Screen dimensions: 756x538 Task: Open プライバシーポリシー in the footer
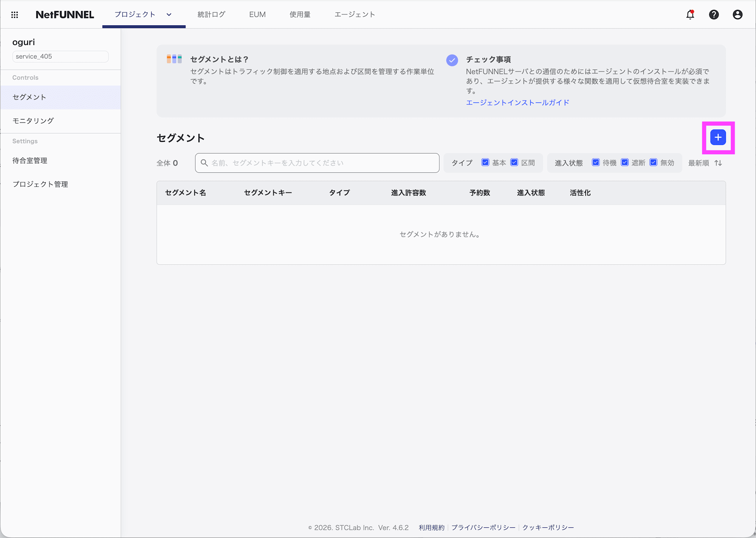pyautogui.click(x=483, y=527)
